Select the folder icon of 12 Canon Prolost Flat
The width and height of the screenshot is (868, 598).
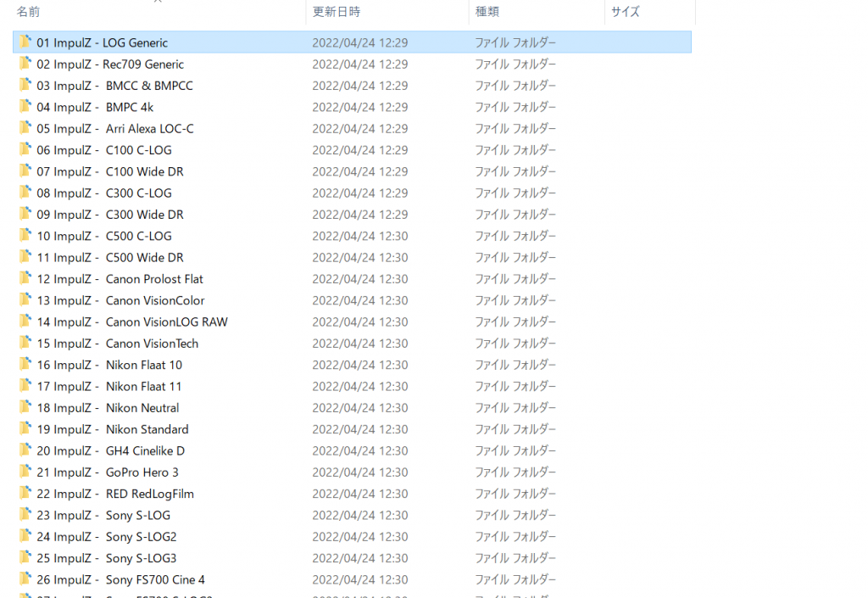[x=25, y=279]
